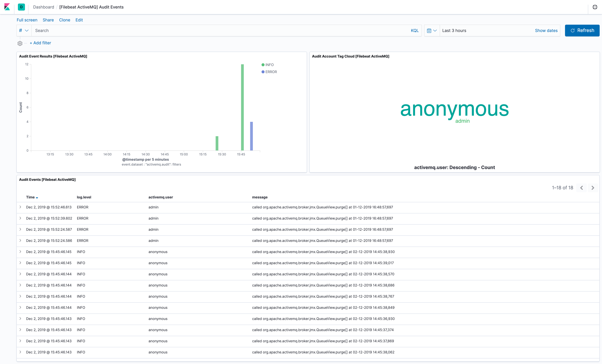Image resolution: width=602 pixels, height=364 pixels.
Task: Click '+ Add filter' link
Action: [x=40, y=43]
